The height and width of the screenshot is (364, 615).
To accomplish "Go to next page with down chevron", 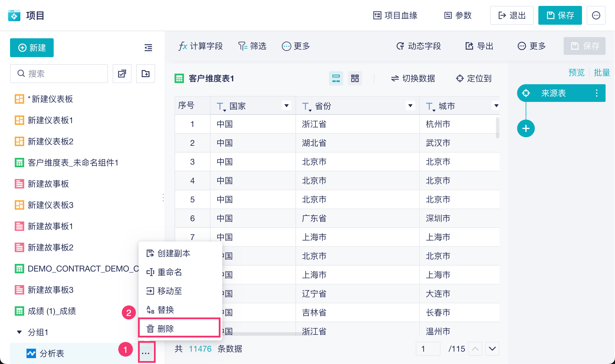I will pos(492,349).
